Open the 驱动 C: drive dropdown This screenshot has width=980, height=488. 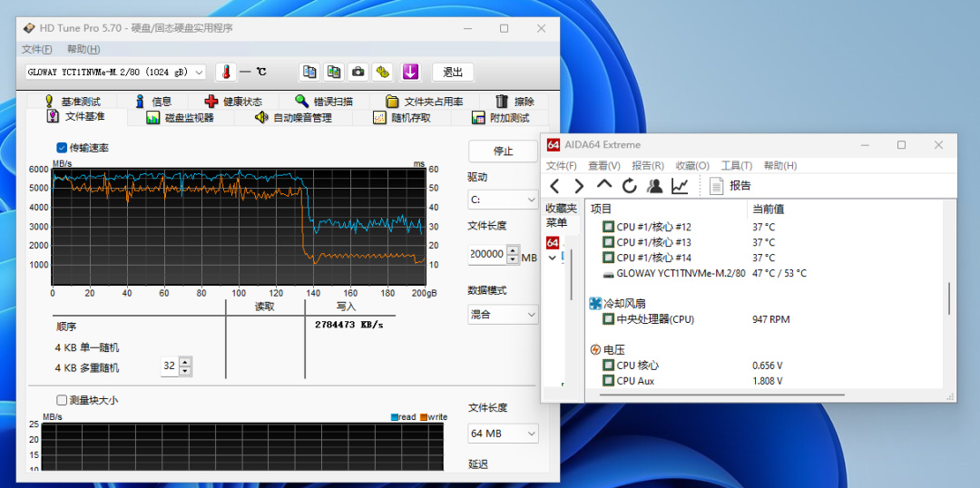[x=503, y=200]
